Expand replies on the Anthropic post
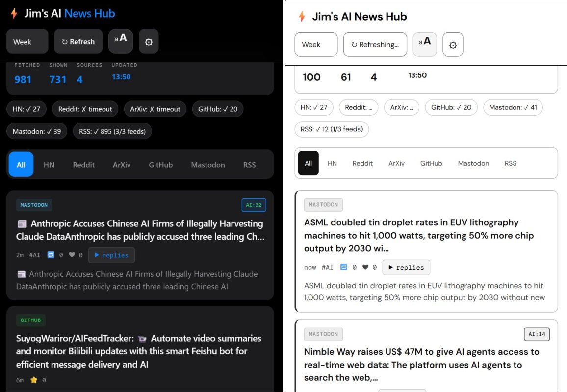 coord(111,255)
